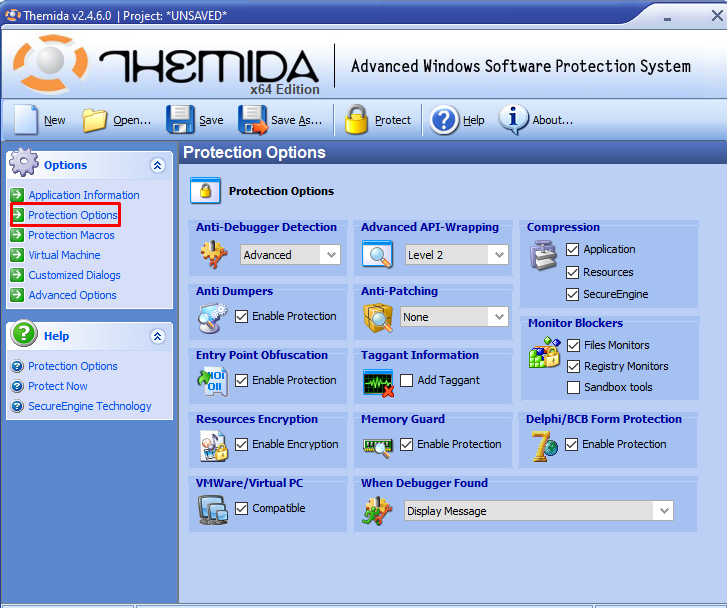Click the VMWare/Virtual PC monitors icon
727x608 pixels.
tap(213, 510)
